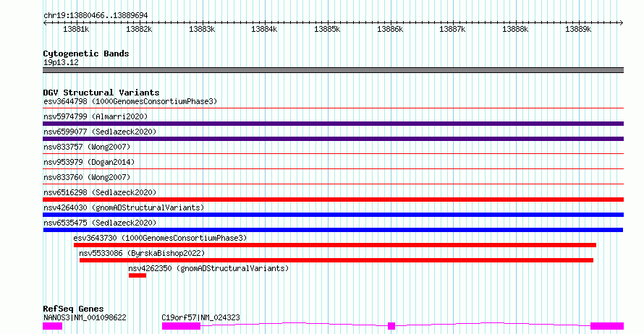Select the last C19orf57 exon block

(x=607, y=326)
